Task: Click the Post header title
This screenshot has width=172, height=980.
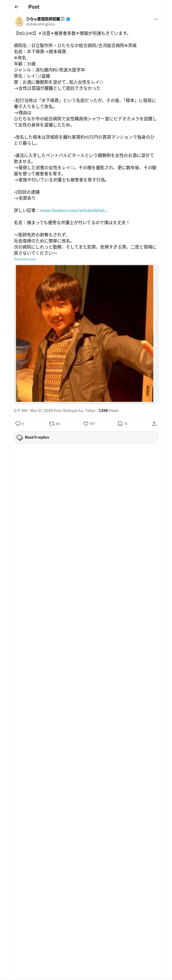Action: click(x=34, y=7)
